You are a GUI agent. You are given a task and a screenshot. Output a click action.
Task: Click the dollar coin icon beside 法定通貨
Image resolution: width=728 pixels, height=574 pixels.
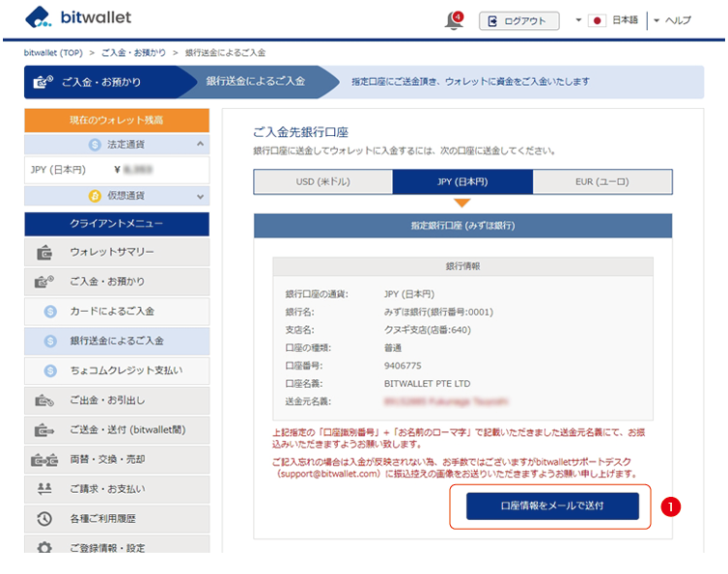pyautogui.click(x=95, y=145)
